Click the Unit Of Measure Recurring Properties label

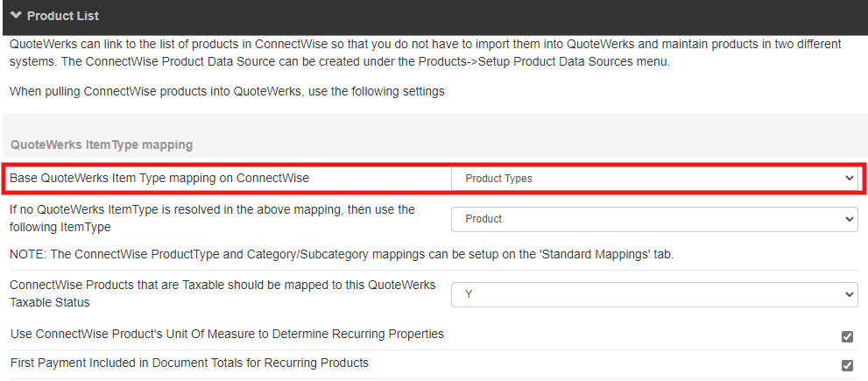pos(227,334)
